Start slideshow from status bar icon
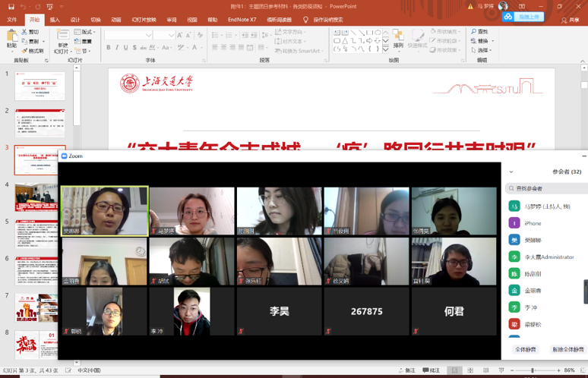The width and height of the screenshot is (588, 378). coord(501,370)
